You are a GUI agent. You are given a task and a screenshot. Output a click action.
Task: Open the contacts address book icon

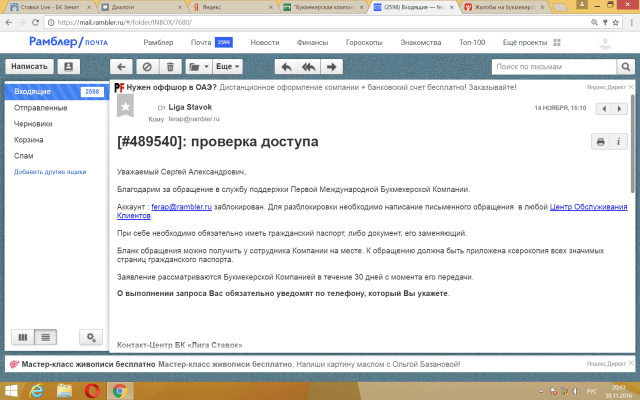tap(68, 66)
